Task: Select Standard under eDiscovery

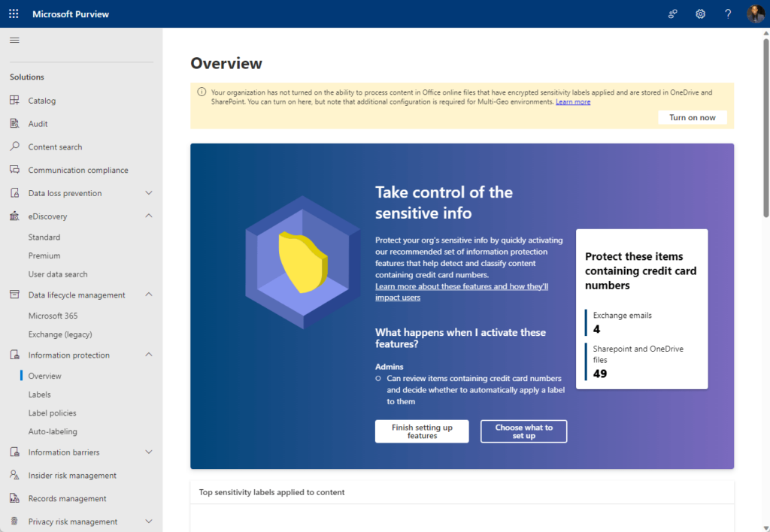Action: [44, 237]
